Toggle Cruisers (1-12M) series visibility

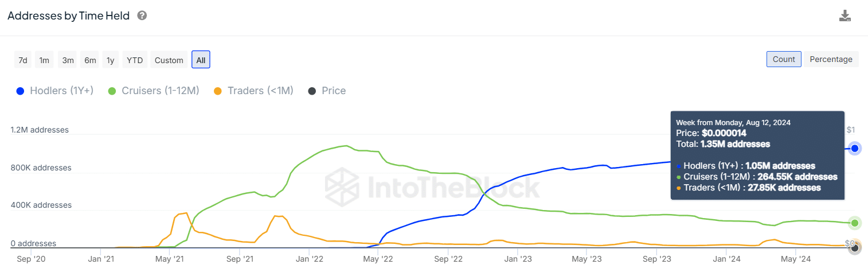coord(161,91)
